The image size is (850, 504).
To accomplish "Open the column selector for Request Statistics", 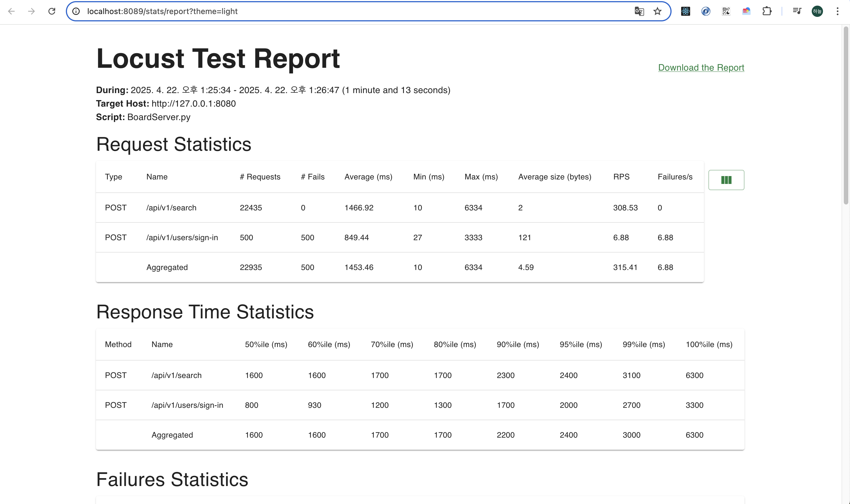I will click(x=726, y=180).
